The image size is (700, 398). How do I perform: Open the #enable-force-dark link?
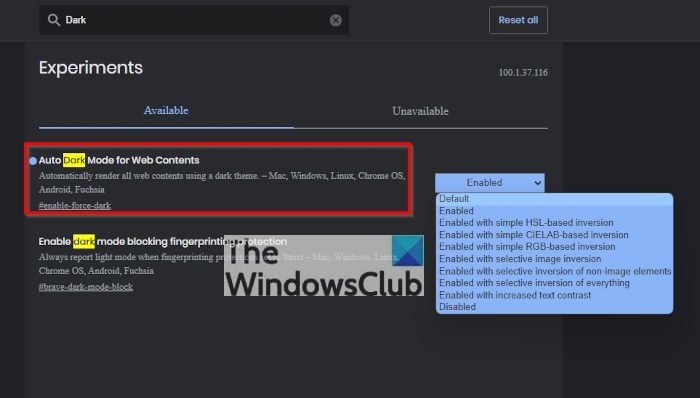click(75, 205)
